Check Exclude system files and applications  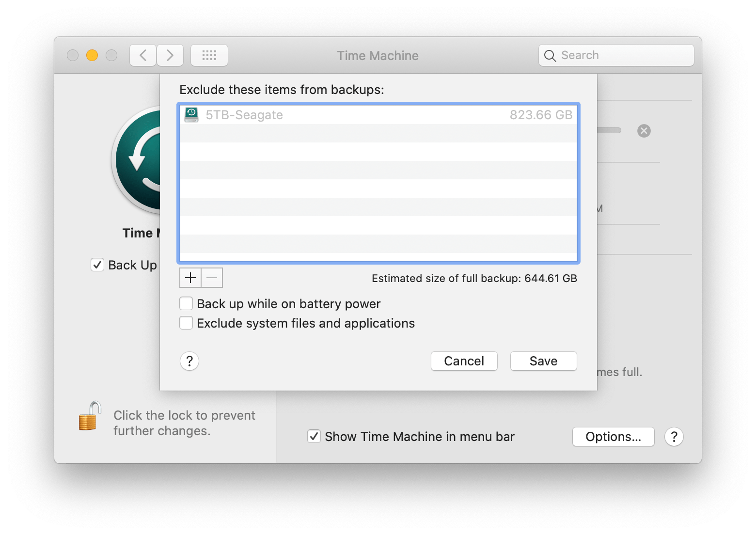pos(186,323)
